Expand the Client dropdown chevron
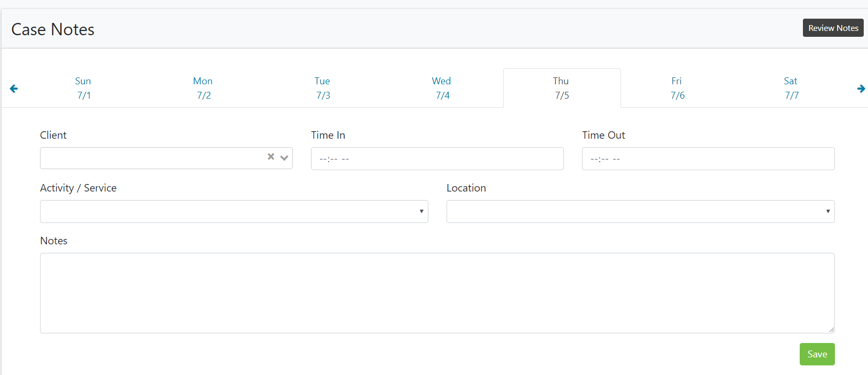This screenshot has height=375, width=868. [x=284, y=158]
